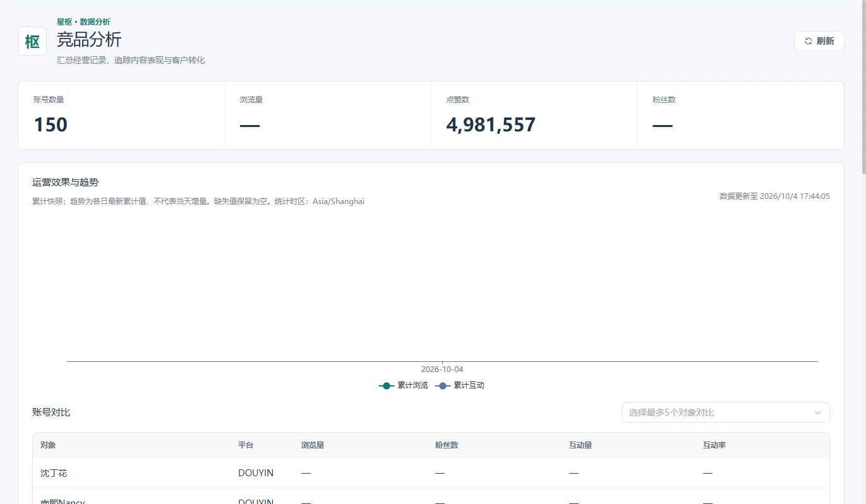
Task: Click the 数据更新至 2026/10/4 17:44:05 timestamp
Action: click(774, 196)
